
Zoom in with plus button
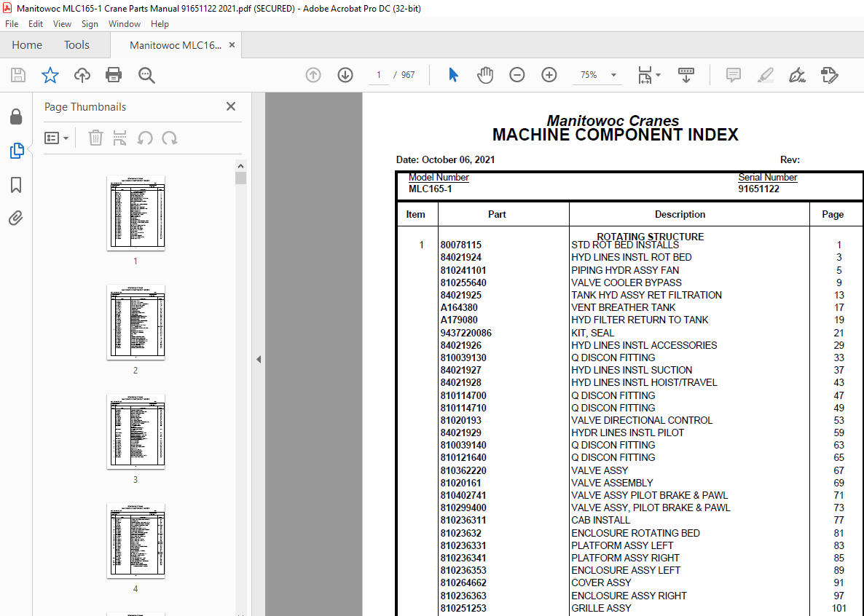pos(549,75)
